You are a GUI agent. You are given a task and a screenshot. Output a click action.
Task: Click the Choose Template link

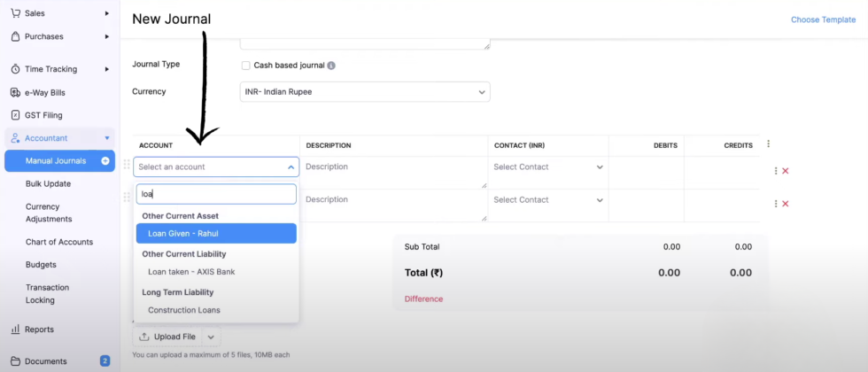[823, 19]
